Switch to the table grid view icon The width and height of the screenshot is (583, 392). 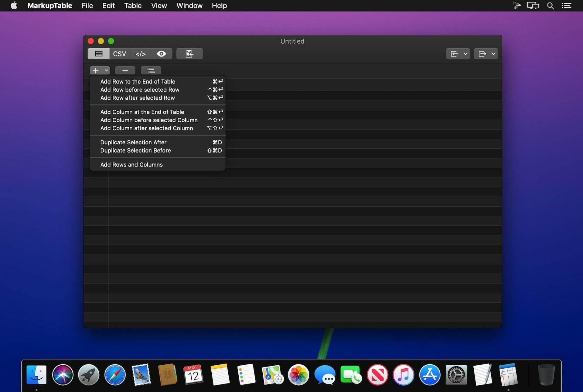[98, 54]
